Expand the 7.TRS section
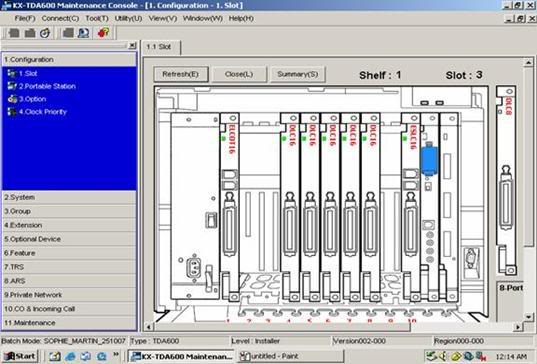This screenshot has width=537, height=364. 70,267
